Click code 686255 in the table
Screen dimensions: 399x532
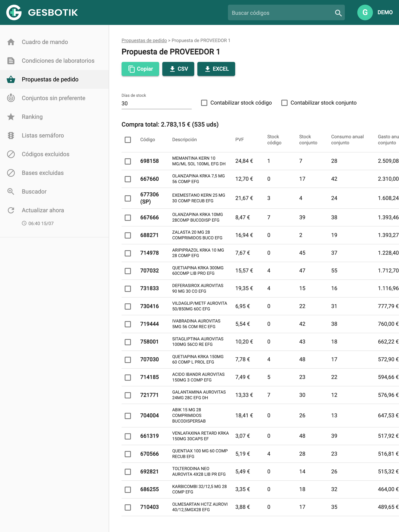(149, 489)
